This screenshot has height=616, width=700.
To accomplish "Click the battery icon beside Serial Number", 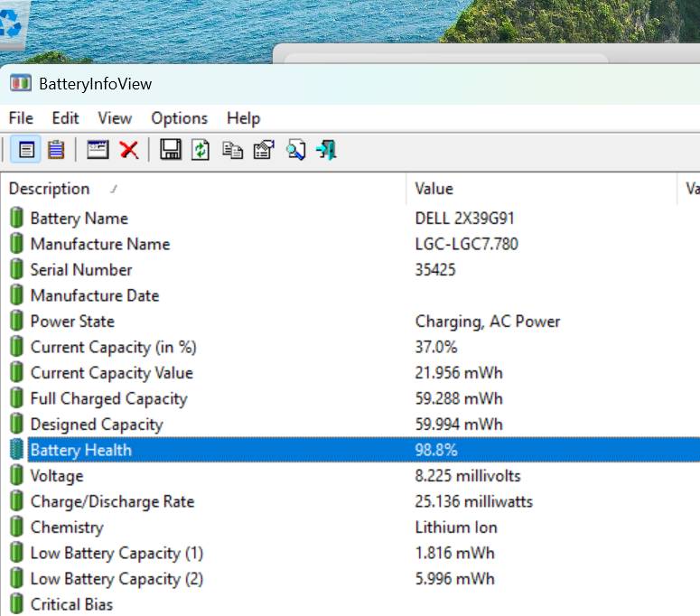I will pos(16,269).
